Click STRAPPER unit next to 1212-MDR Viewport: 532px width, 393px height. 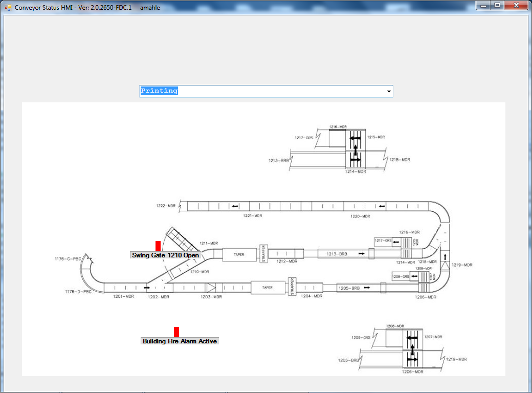(263, 253)
